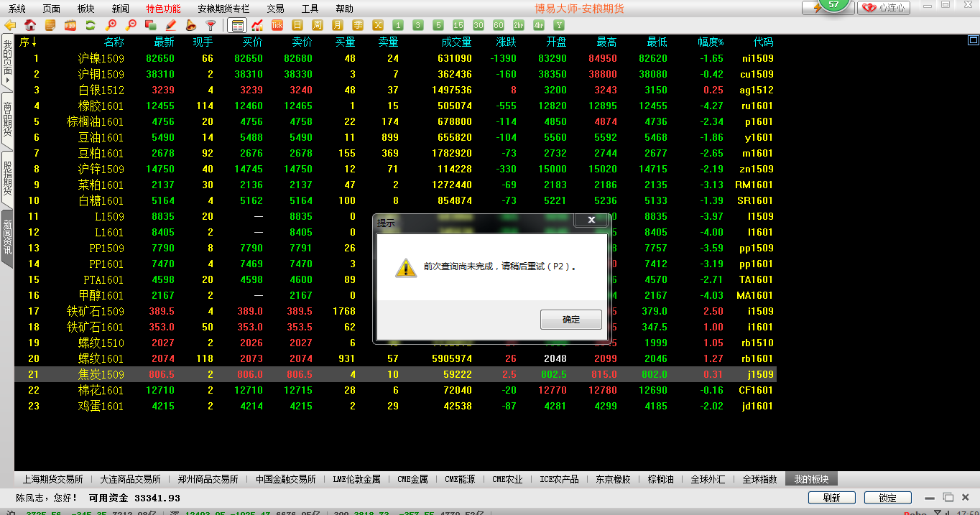Click the red pencil drawing tool icon

171,25
